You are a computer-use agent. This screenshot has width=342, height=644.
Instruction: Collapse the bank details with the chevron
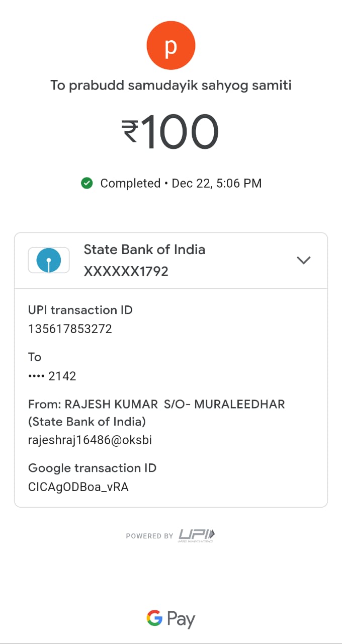[304, 260]
